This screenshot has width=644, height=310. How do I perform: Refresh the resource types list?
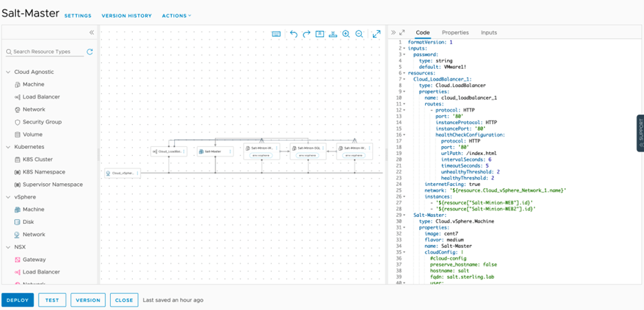click(x=89, y=52)
